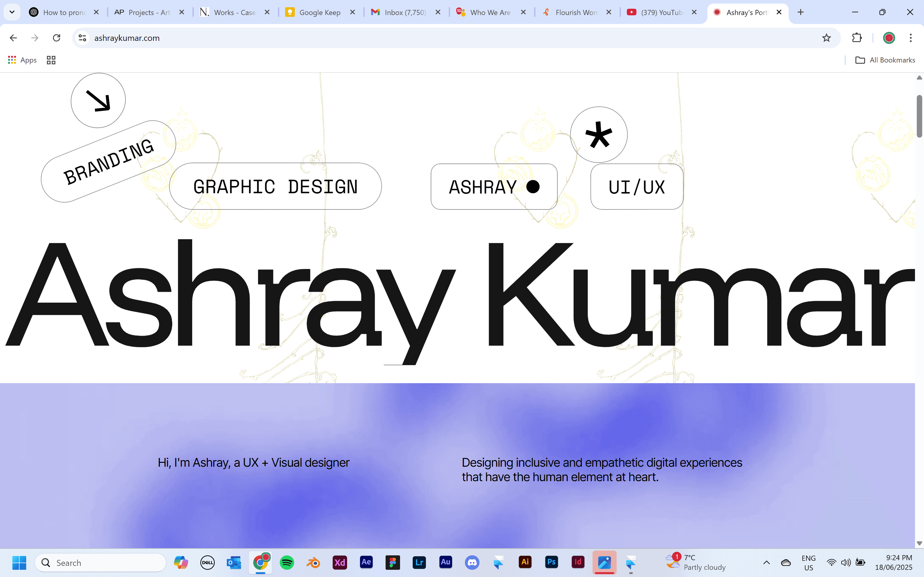
Task: Open Discord from the taskbar
Action: [x=472, y=562]
